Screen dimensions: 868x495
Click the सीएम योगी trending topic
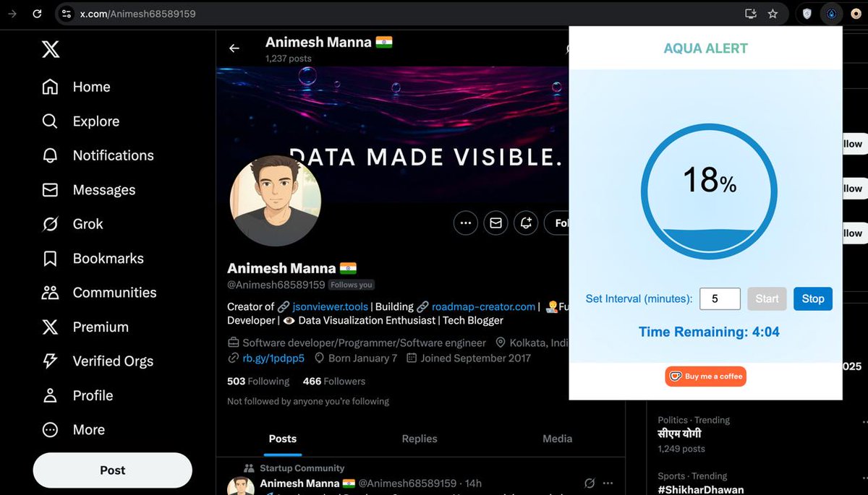[x=679, y=434]
